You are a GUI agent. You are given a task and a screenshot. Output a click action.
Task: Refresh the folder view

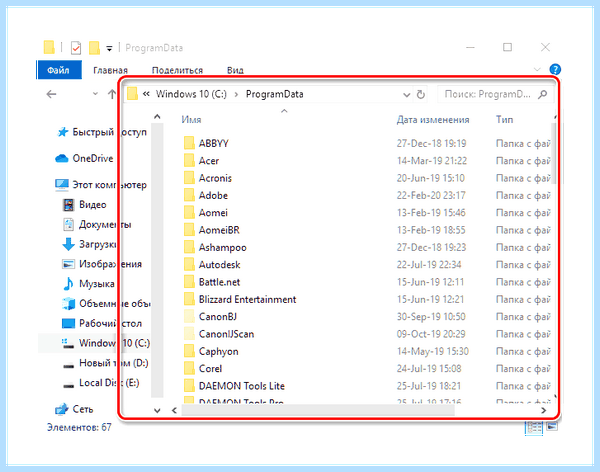point(421,95)
